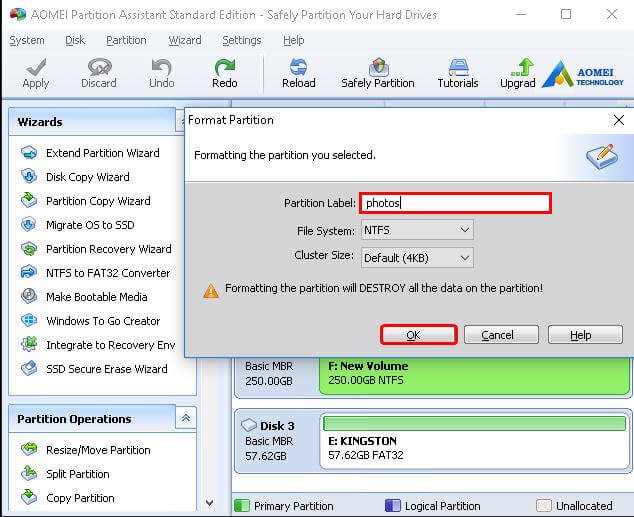Click the sidebar scroll down arrow
The height and width of the screenshot is (517, 634).
click(209, 502)
